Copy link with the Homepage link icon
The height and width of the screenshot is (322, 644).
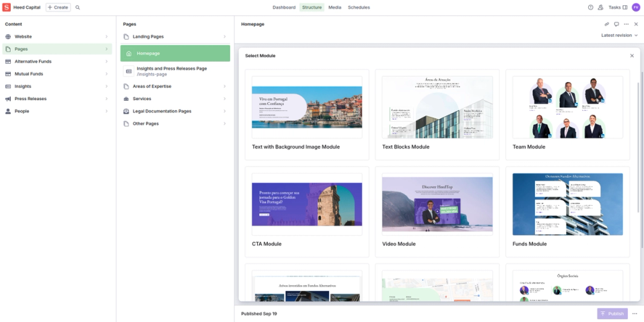(x=606, y=24)
